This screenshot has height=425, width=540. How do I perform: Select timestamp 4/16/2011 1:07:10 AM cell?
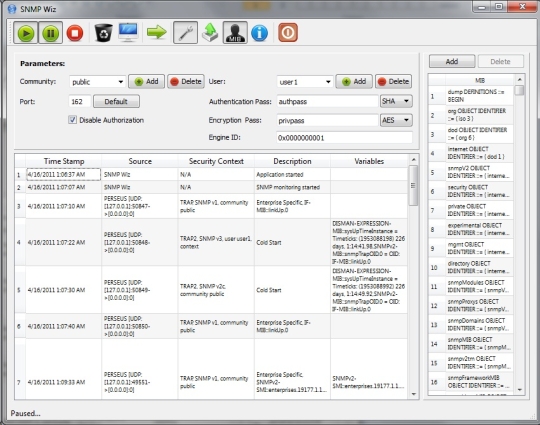(x=64, y=206)
